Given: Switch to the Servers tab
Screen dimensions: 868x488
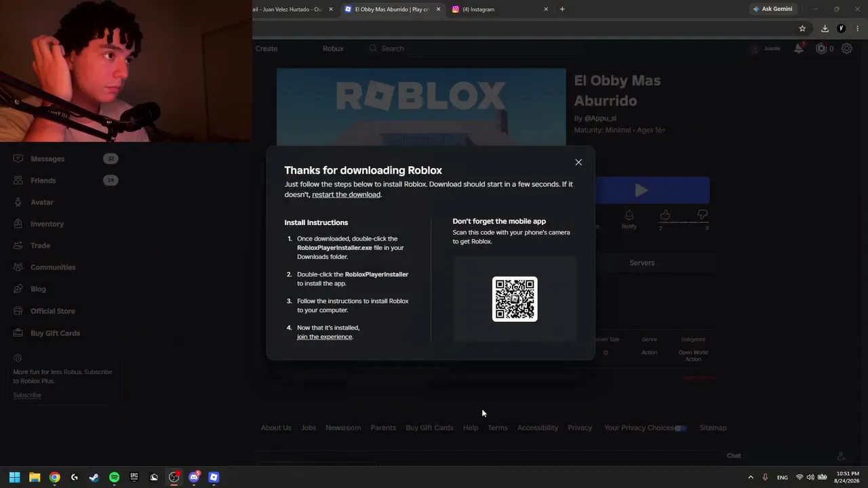Looking at the screenshot, I should (x=642, y=262).
